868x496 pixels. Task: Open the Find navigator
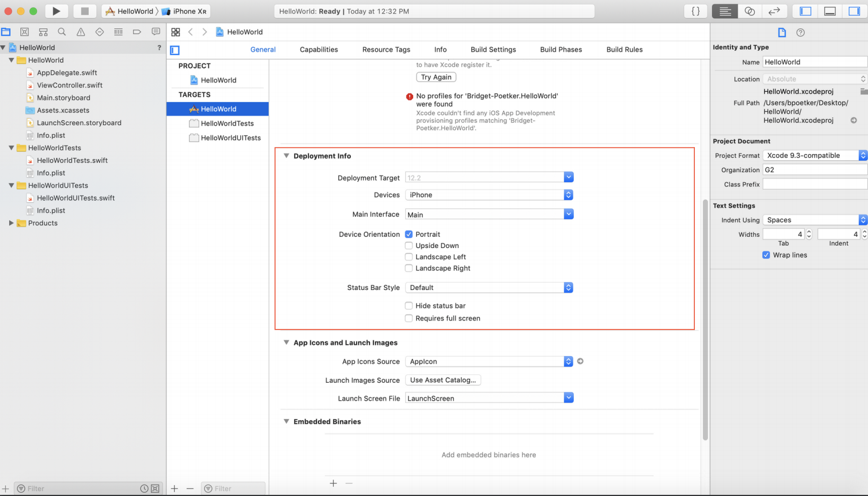(62, 32)
